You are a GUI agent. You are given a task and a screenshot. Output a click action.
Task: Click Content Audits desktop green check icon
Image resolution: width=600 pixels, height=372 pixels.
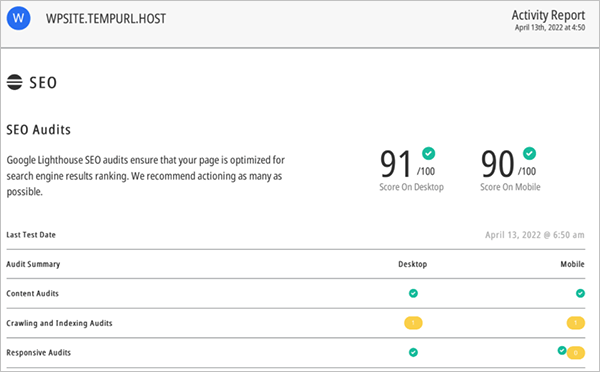click(x=413, y=293)
